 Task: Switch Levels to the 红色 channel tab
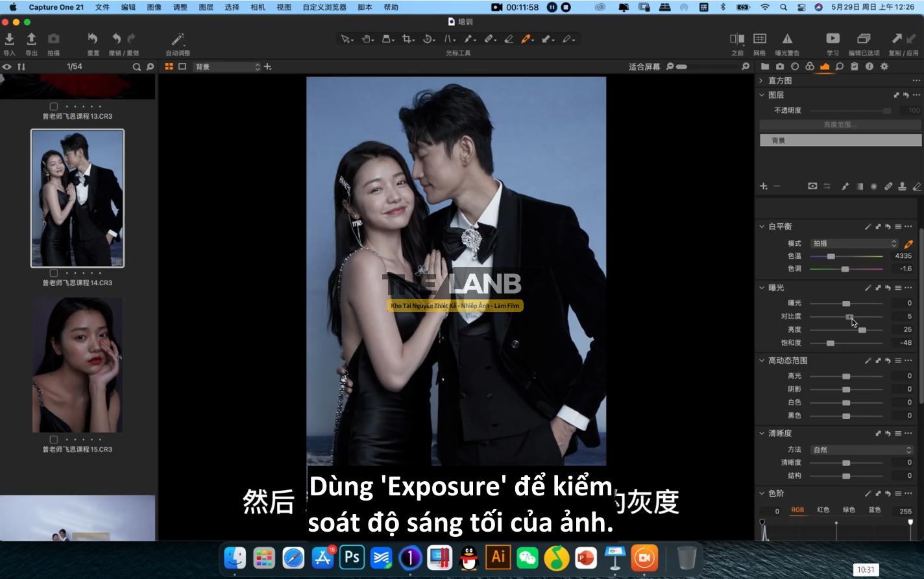tap(823, 510)
